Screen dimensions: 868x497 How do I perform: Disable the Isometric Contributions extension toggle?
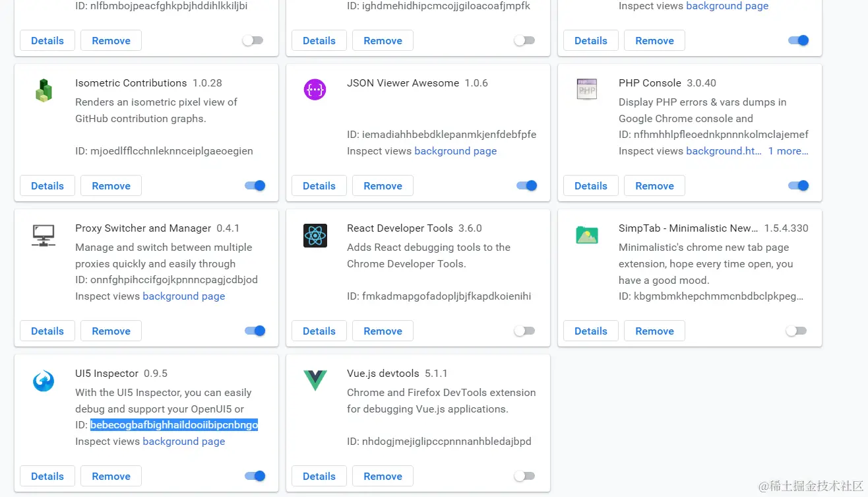coord(255,185)
